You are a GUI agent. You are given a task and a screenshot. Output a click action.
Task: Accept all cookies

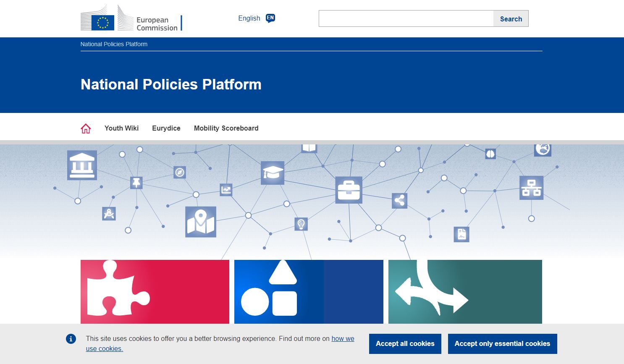405,344
